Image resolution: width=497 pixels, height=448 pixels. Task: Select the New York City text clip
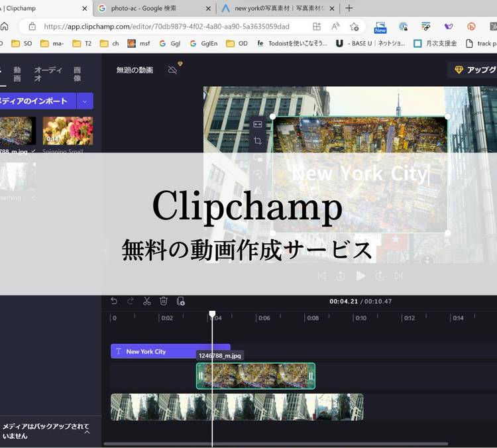tap(170, 352)
